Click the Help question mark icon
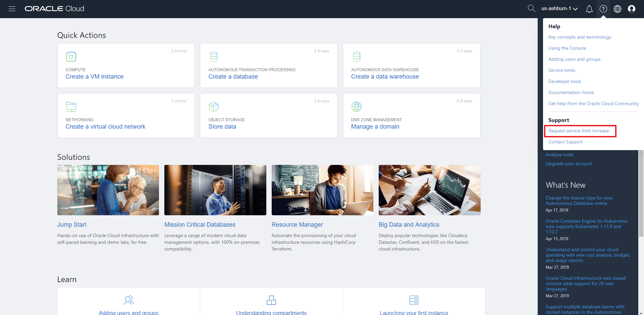The height and width of the screenshot is (315, 644). point(603,9)
